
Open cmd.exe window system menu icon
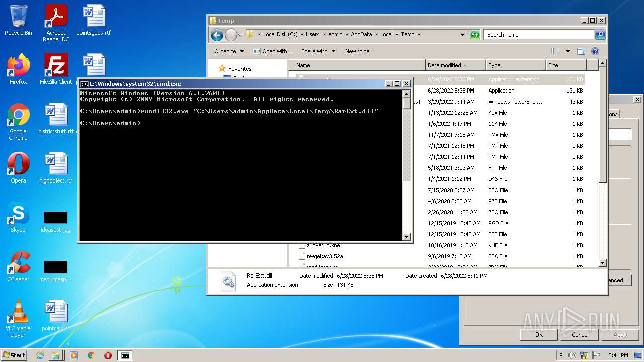(x=85, y=84)
